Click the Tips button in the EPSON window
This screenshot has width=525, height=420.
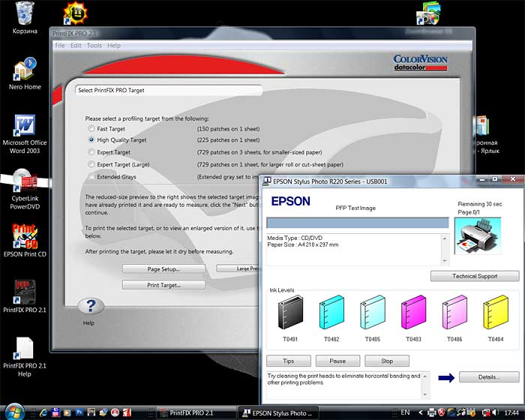289,361
